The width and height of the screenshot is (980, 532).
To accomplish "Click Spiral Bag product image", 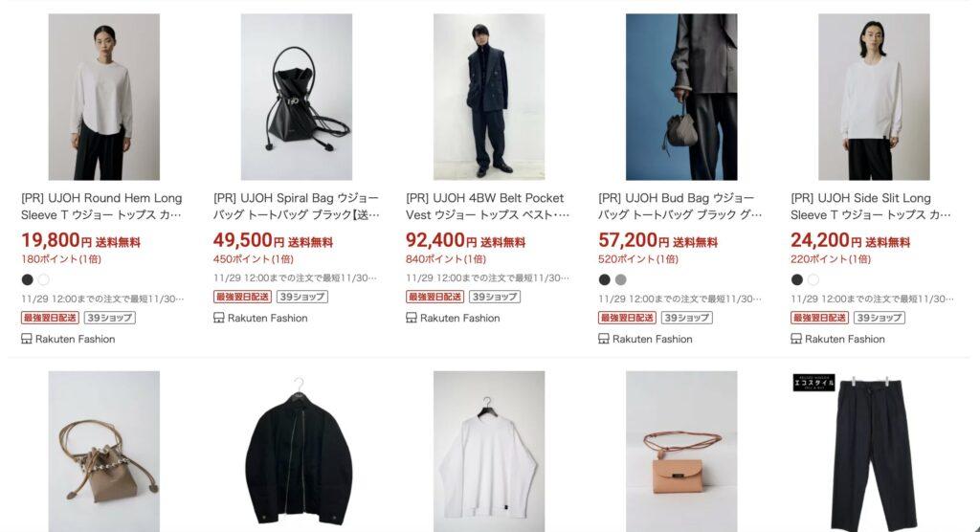I will [x=297, y=97].
